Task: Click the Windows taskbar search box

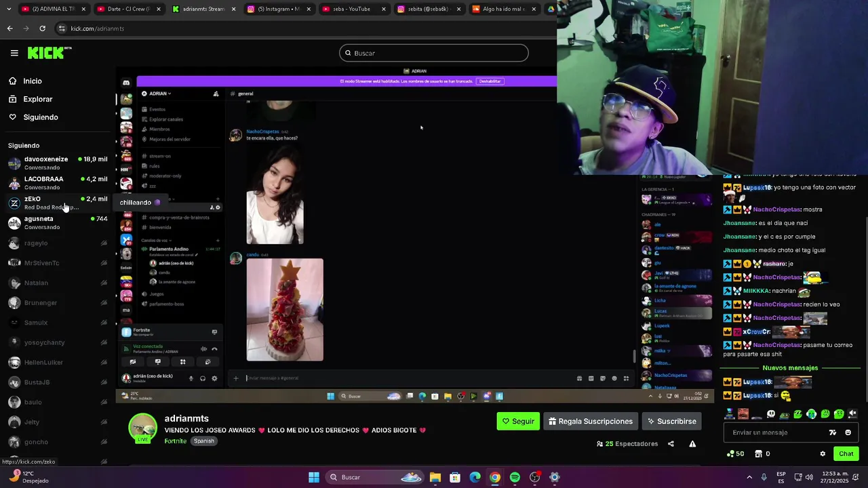Action: coord(375,477)
